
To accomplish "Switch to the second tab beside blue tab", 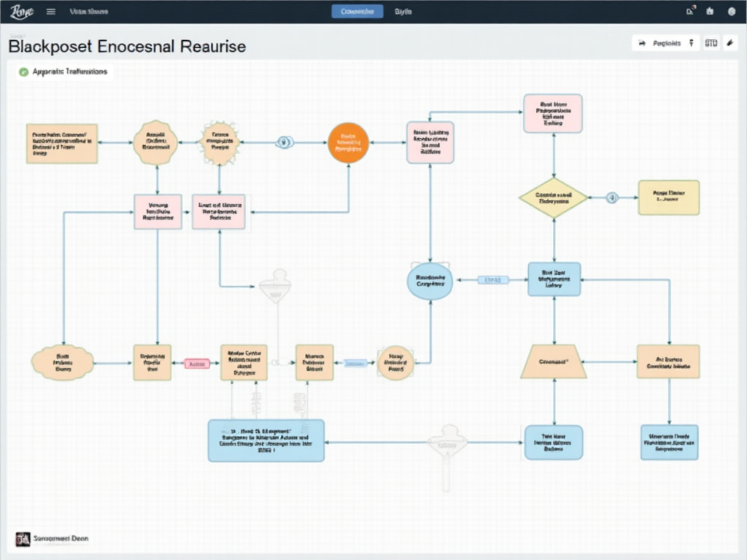I will point(403,12).
